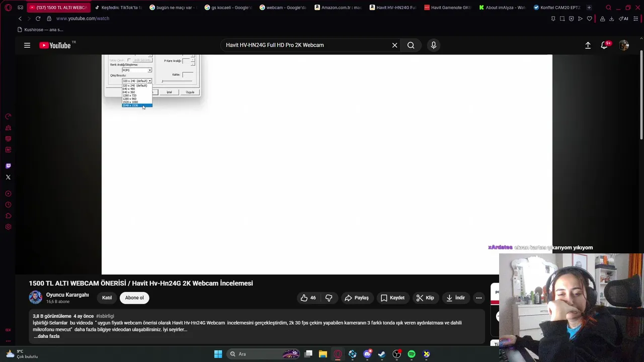Download the video with İndir

click(x=455, y=298)
